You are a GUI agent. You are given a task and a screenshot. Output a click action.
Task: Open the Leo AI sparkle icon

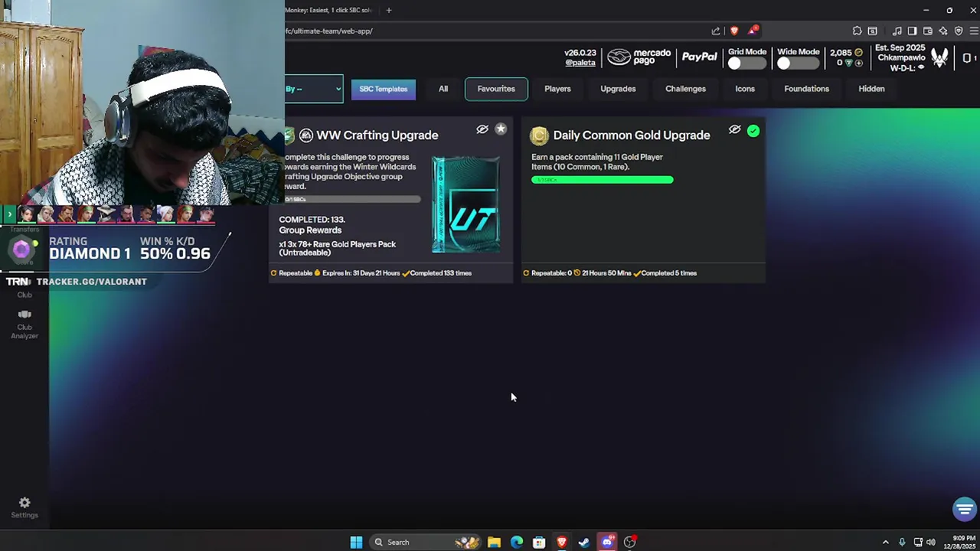[942, 31]
